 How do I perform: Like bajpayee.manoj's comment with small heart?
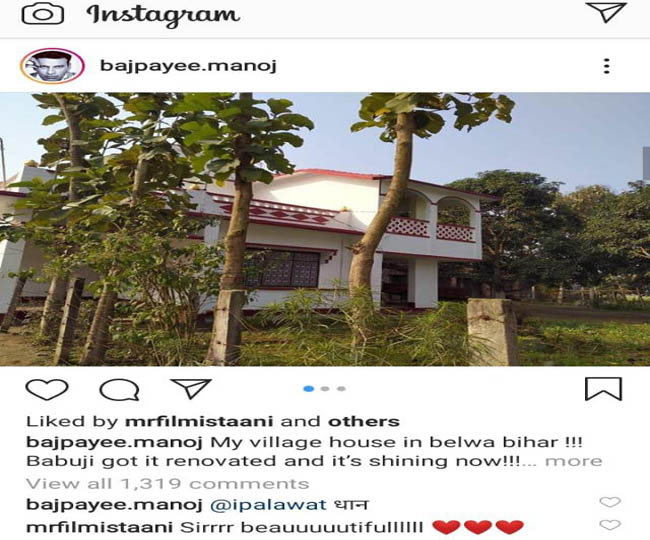click(610, 502)
